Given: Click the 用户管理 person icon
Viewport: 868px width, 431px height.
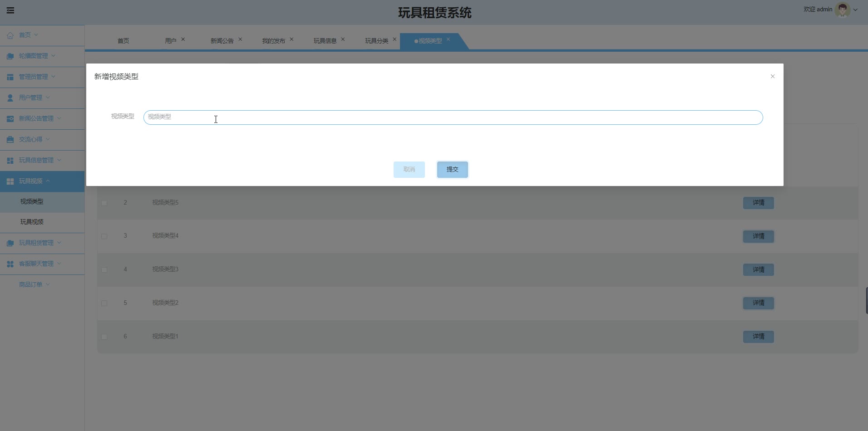Looking at the screenshot, I should (10, 98).
